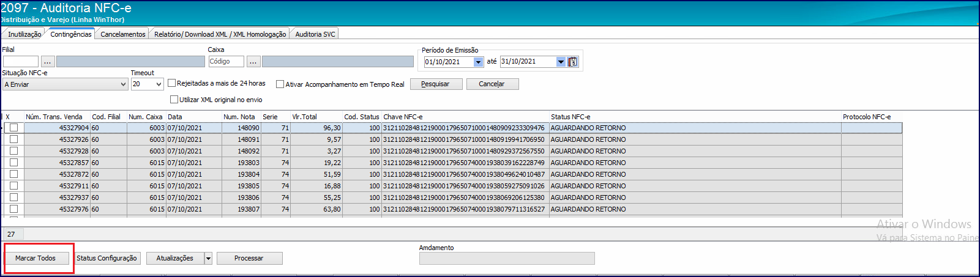The height and width of the screenshot is (277, 980).
Task: Sort by Num. Nota column header
Action: [241, 117]
